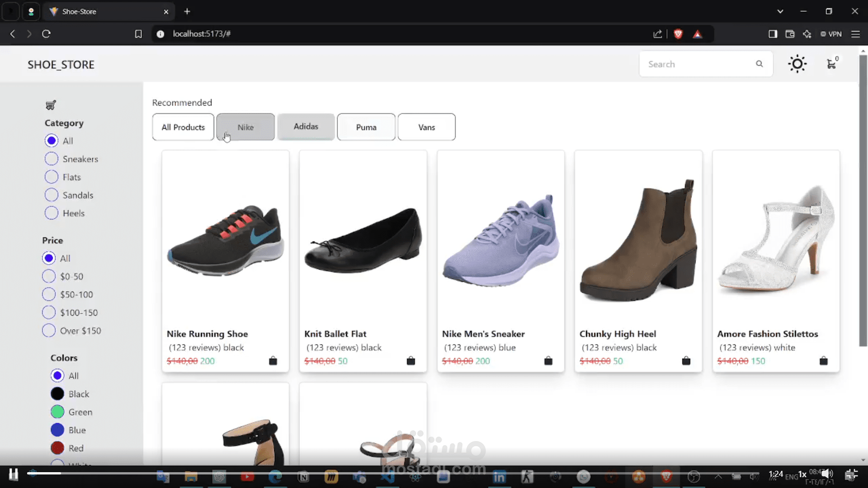Click the search magnifier icon
The height and width of the screenshot is (488, 868).
click(x=759, y=64)
